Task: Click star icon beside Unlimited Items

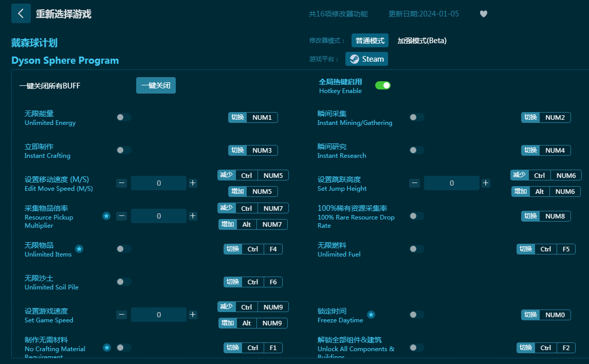Action: point(79,249)
